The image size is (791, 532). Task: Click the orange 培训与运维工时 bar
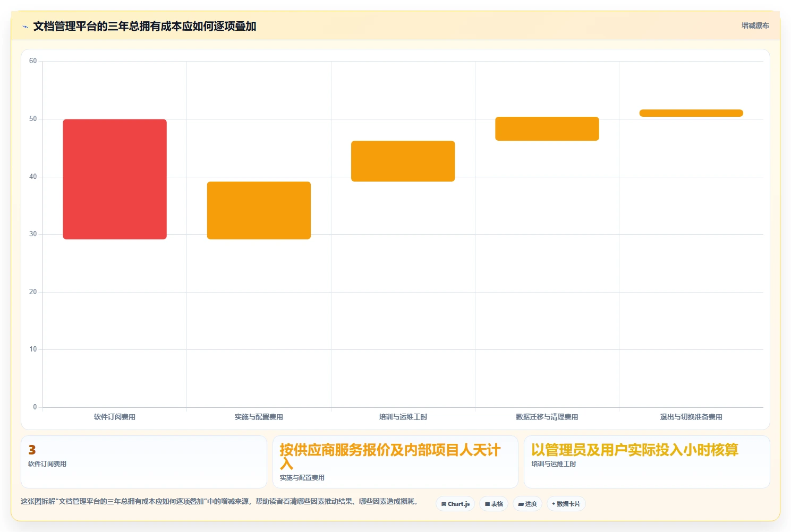403,161
